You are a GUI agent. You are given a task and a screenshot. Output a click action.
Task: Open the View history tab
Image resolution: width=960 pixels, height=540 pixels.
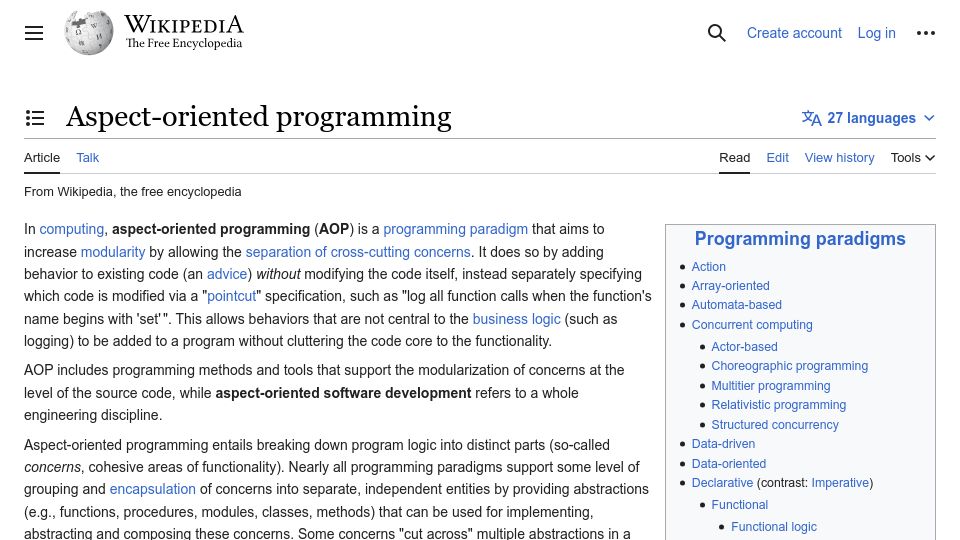[839, 157]
